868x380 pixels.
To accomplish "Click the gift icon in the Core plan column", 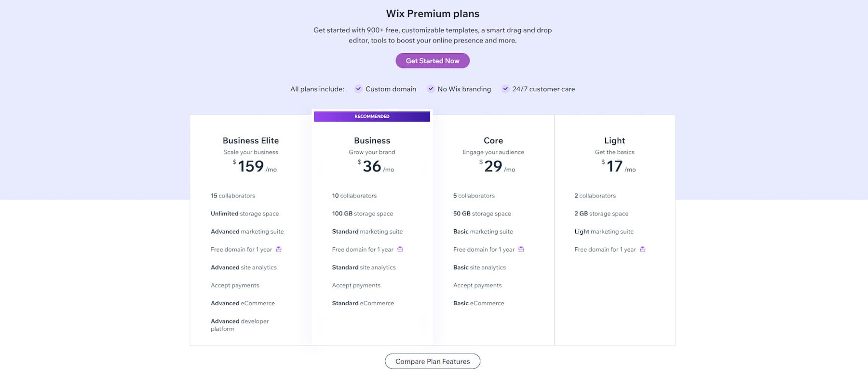I will (522, 249).
